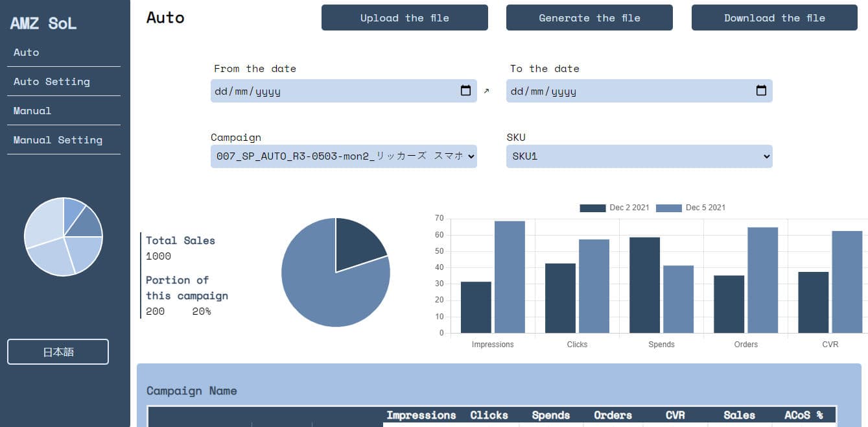Viewport: 868px width, 427px height.
Task: Switch language using the 日本語 button
Action: coord(57,351)
